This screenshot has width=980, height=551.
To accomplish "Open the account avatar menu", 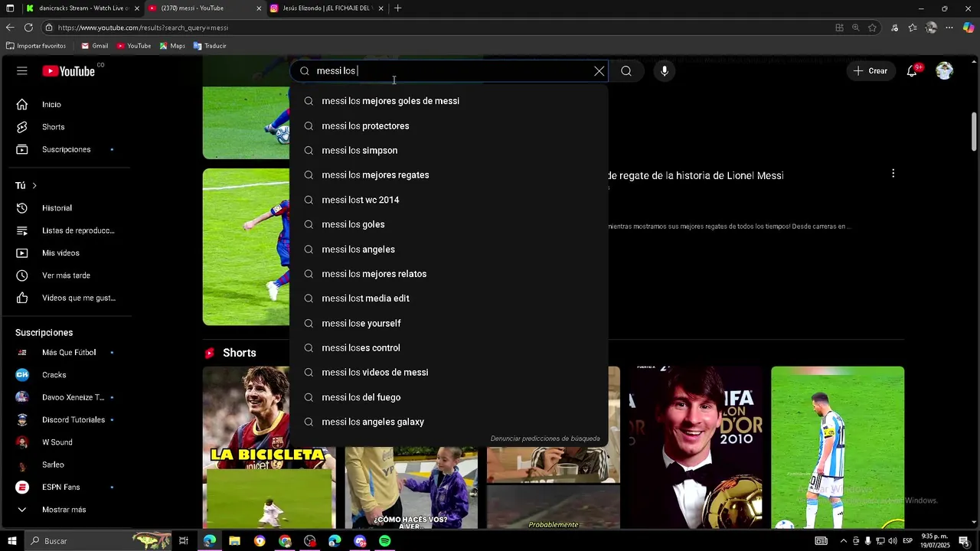I will (944, 71).
